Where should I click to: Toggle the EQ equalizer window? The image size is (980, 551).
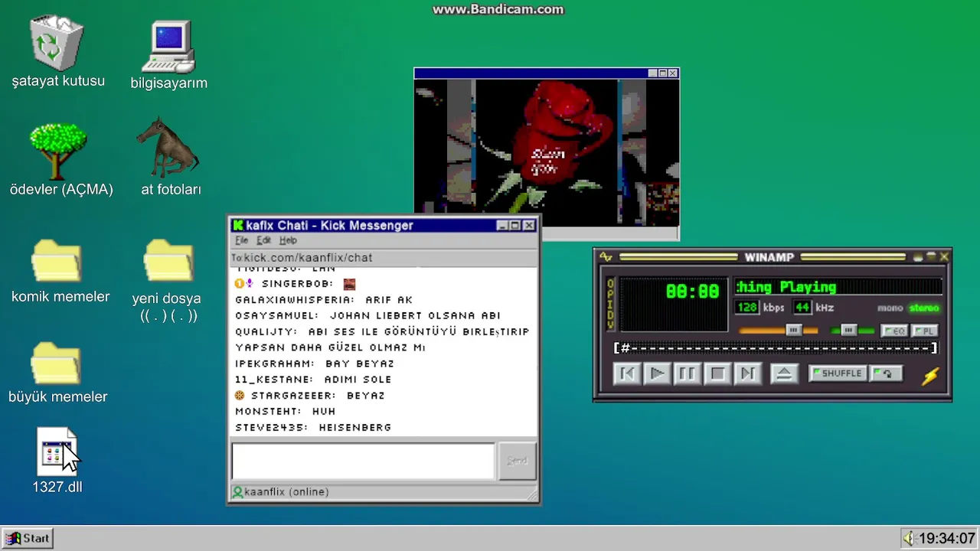[894, 331]
